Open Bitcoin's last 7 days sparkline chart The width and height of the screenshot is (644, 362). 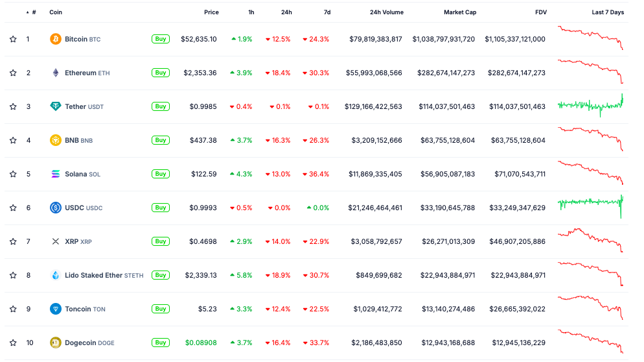pos(590,38)
